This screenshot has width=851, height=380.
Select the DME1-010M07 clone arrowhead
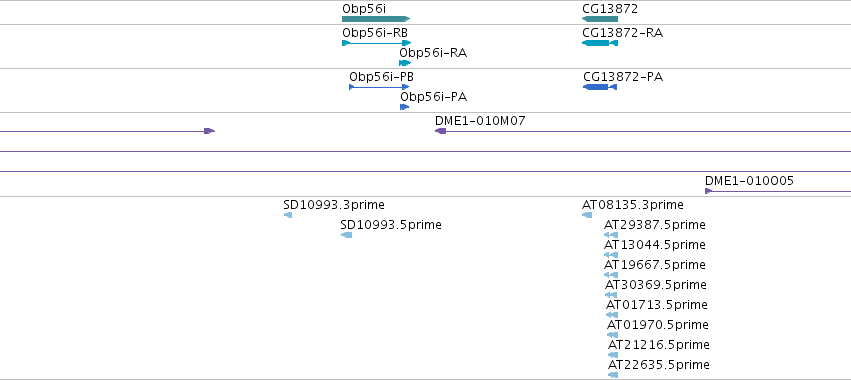pos(441,131)
